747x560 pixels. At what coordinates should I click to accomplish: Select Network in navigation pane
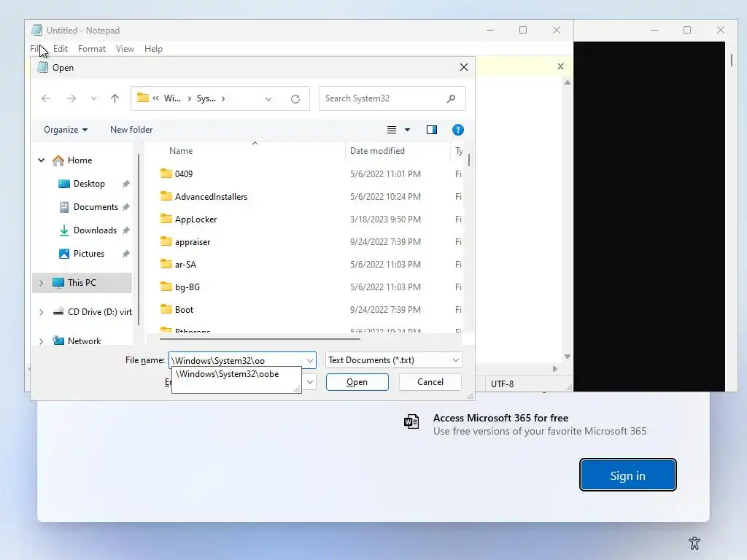(x=85, y=341)
